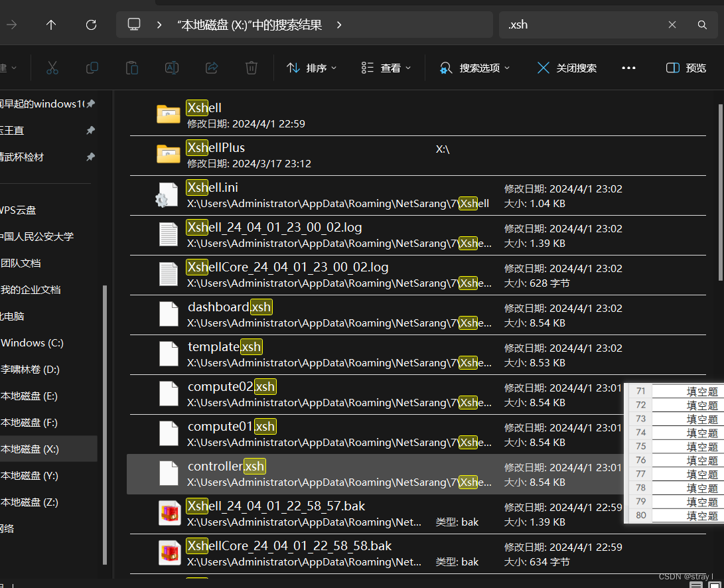Open WPS云盘 in sidebar

(18, 210)
